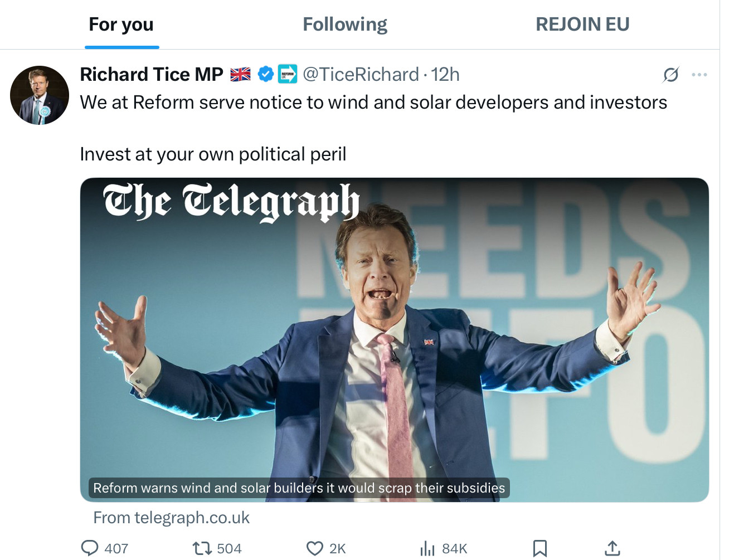Click the Richard Tice MP display name

[x=151, y=75]
